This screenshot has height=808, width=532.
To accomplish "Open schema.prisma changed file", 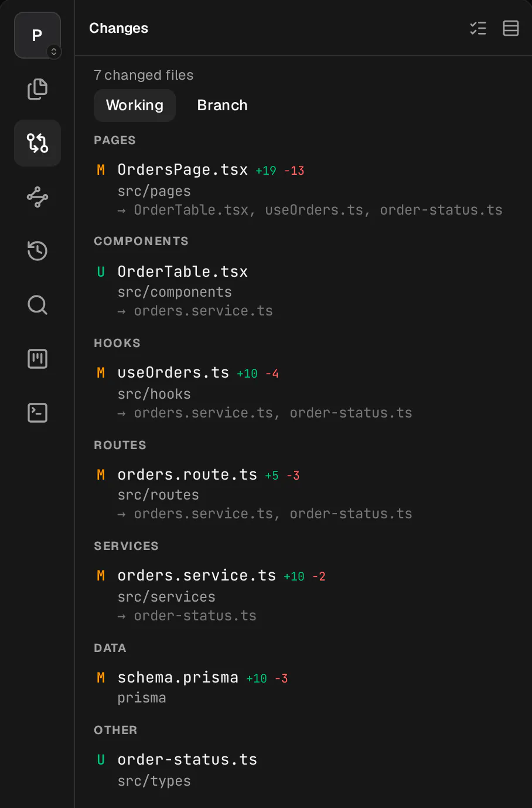I will tap(178, 677).
